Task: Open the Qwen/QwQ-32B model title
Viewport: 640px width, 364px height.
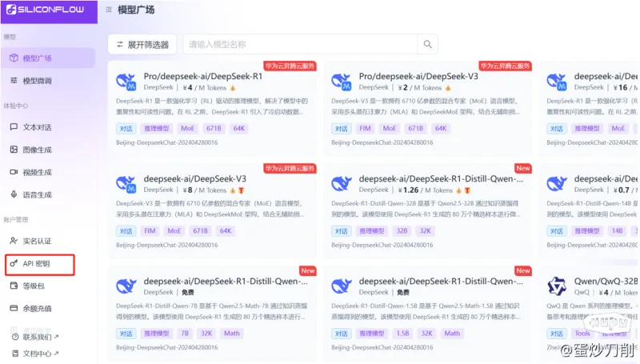Action: 606,281
